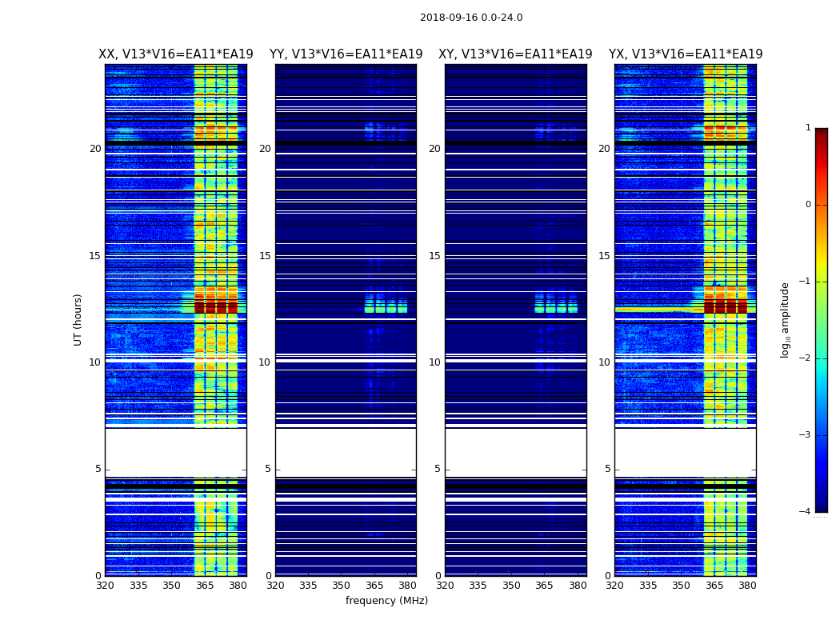Select the UT (hours) axis label
This screenshot has height=640, width=840.
[x=78, y=320]
